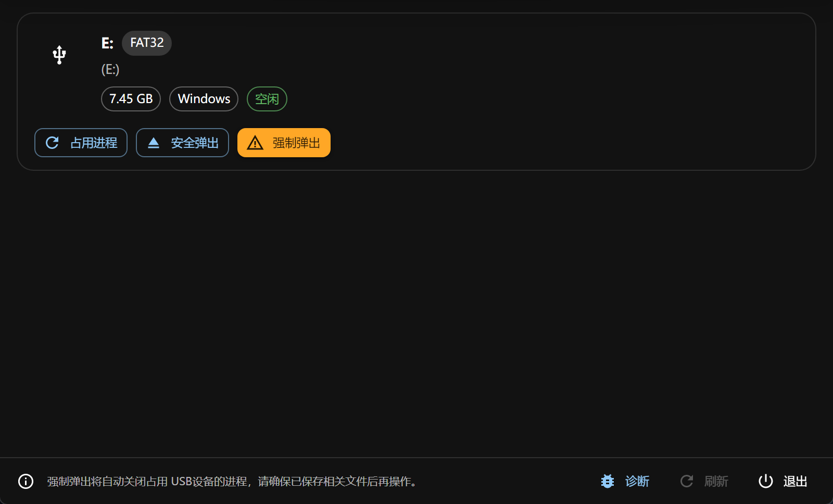
Task: Click the USB device icon for drive E:
Action: click(x=59, y=55)
